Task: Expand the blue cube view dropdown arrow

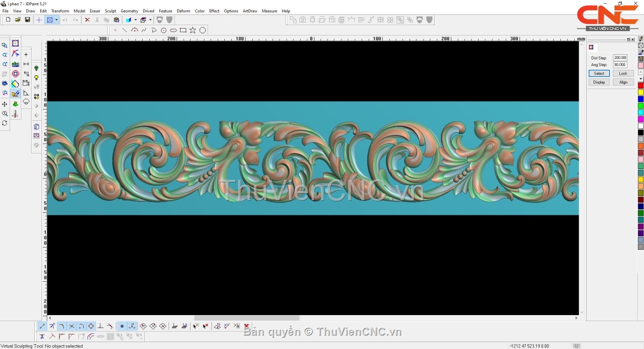Action: pos(135,20)
